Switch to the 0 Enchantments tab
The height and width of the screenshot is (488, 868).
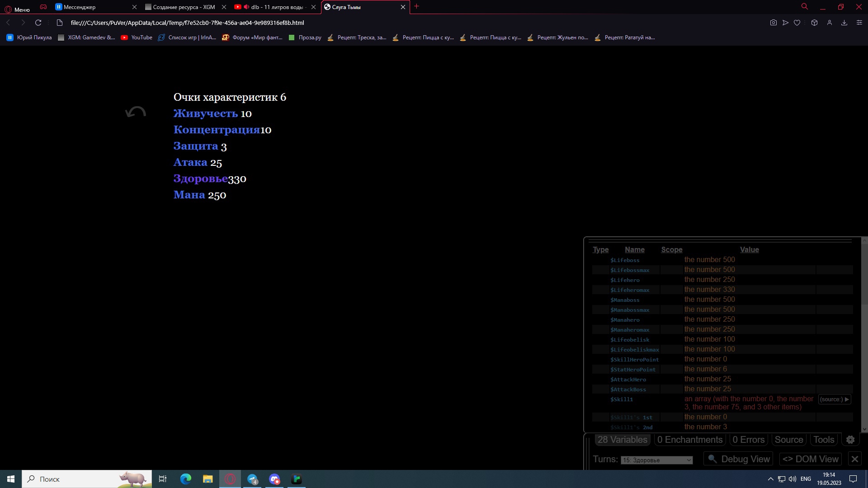690,440
